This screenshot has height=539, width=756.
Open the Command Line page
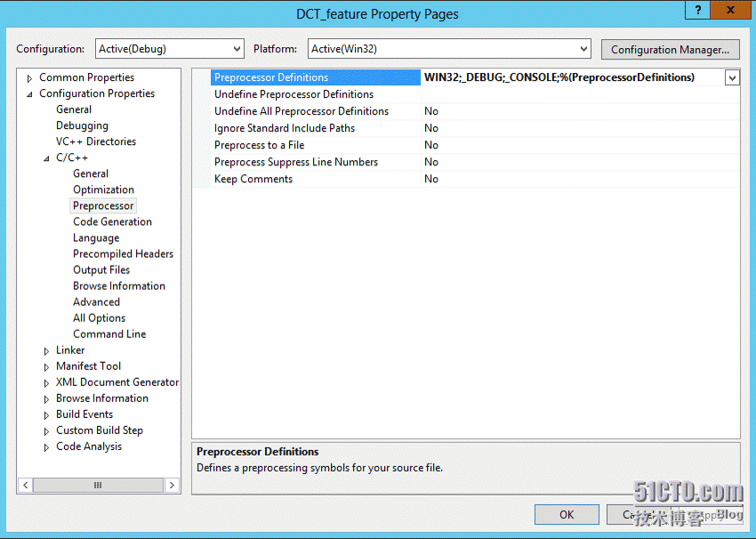[x=109, y=334]
